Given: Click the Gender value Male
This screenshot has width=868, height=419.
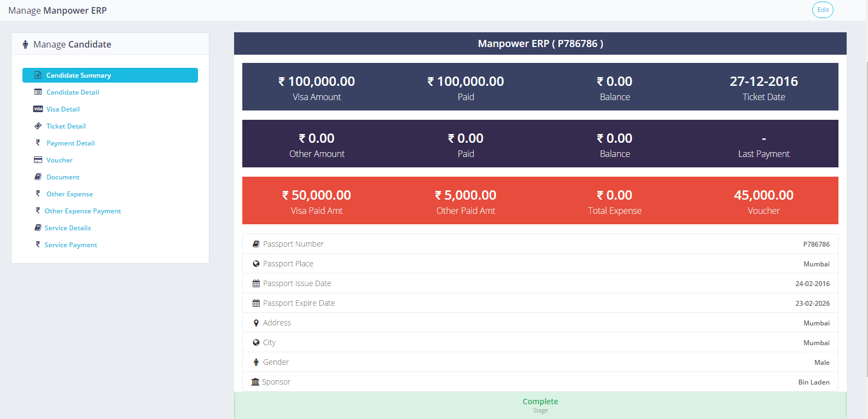Looking at the screenshot, I should tap(822, 363).
